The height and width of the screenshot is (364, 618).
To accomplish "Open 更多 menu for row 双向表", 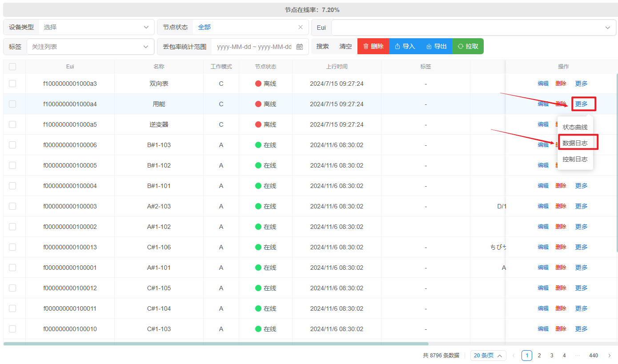I will click(x=581, y=84).
